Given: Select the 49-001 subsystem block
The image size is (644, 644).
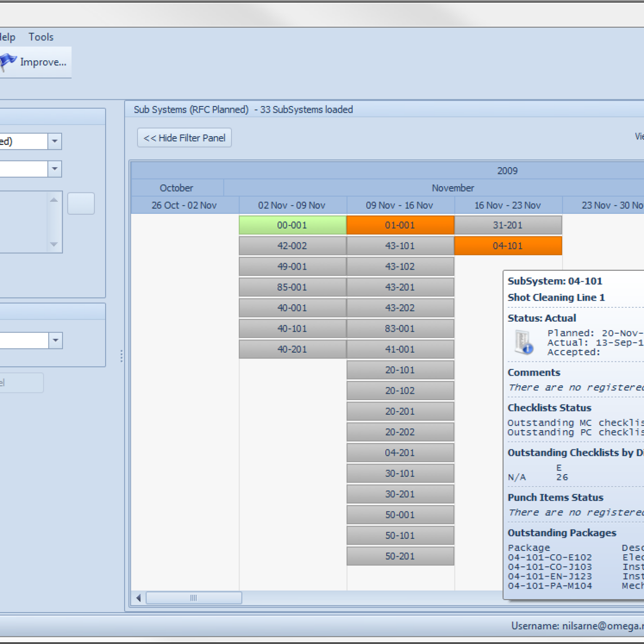Looking at the screenshot, I should tap(292, 267).
